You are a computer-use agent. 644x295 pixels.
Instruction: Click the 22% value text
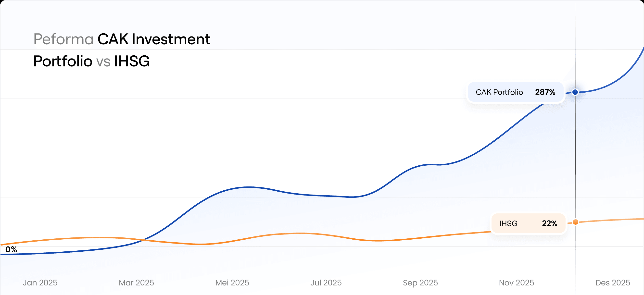pos(550,223)
